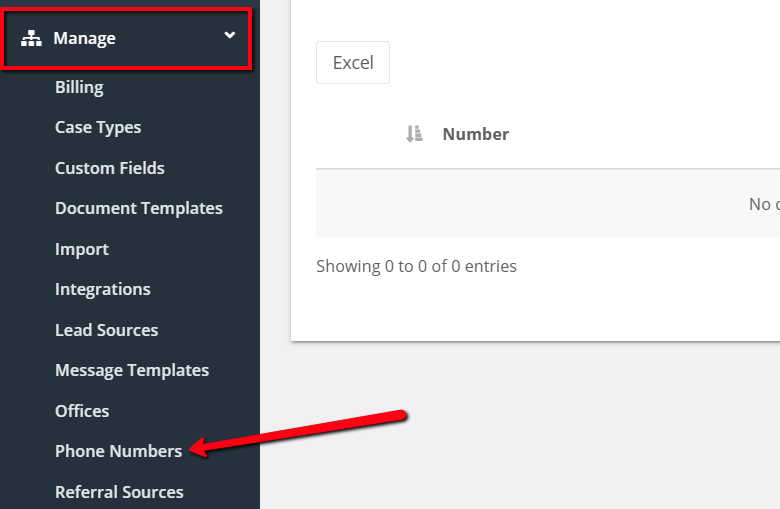The width and height of the screenshot is (780, 509).
Task: Select Phone Numbers in sidebar
Action: pos(118,451)
